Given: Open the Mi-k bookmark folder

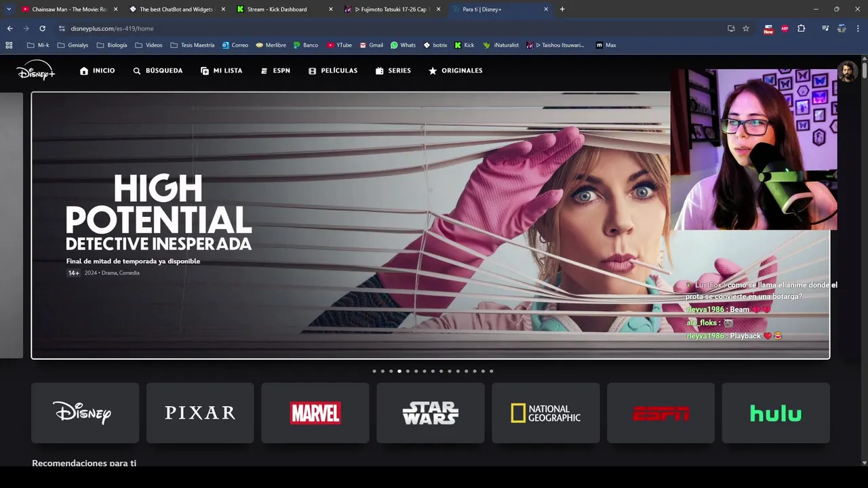Looking at the screenshot, I should (38, 45).
